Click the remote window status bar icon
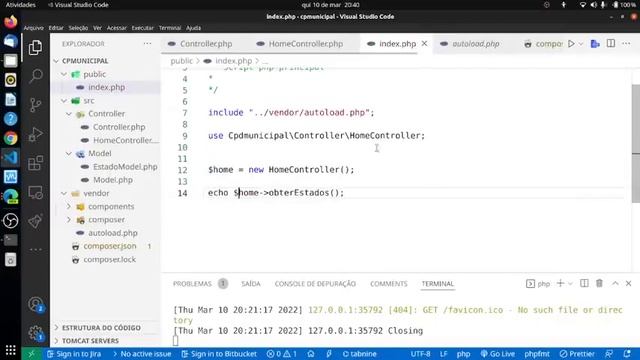The image size is (640, 360). click(31, 354)
